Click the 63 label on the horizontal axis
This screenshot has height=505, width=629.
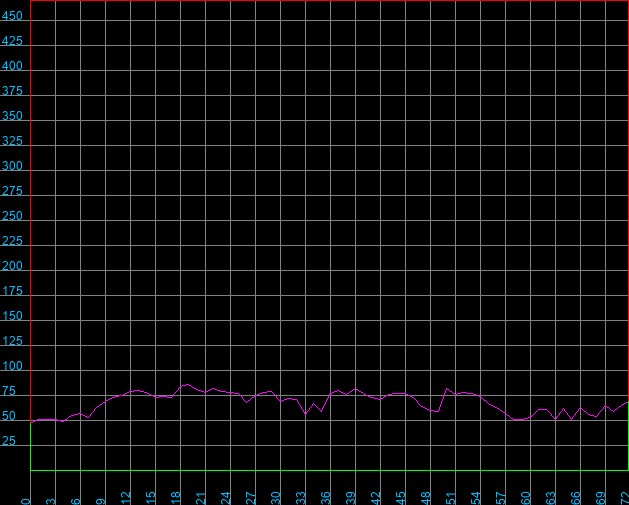(550, 498)
